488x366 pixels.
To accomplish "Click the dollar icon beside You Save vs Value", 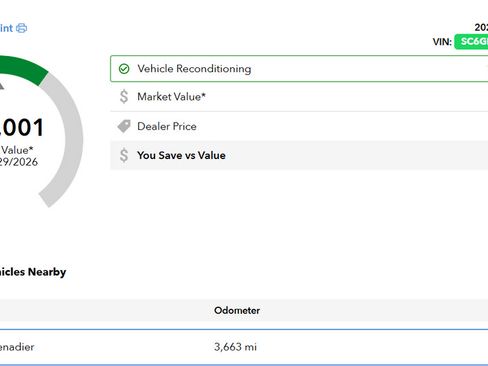I will point(124,155).
